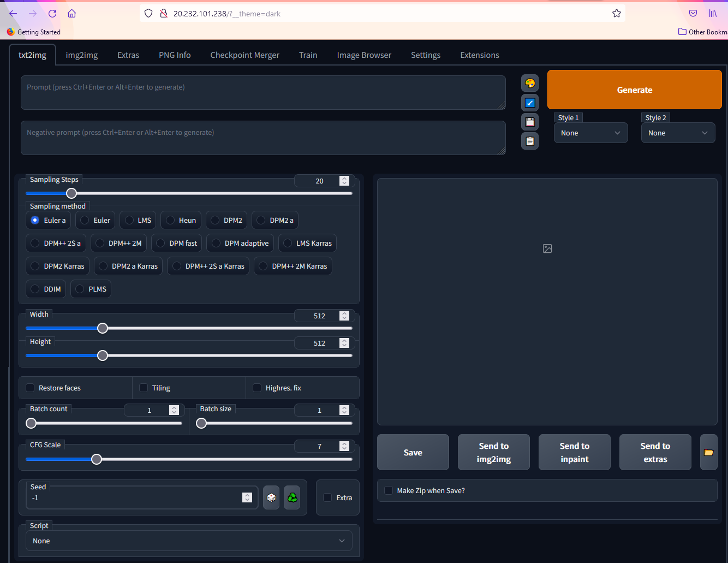728x563 pixels.
Task: Enable the Restore faces checkbox
Action: click(x=30, y=388)
